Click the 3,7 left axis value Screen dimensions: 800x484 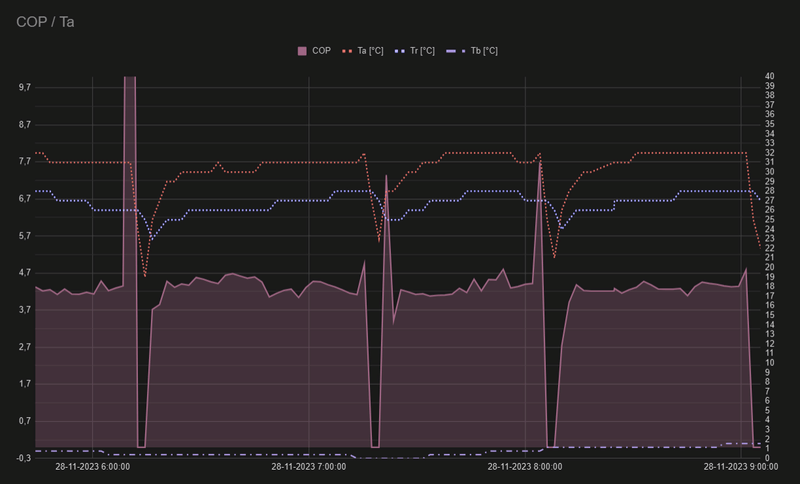pos(24,310)
